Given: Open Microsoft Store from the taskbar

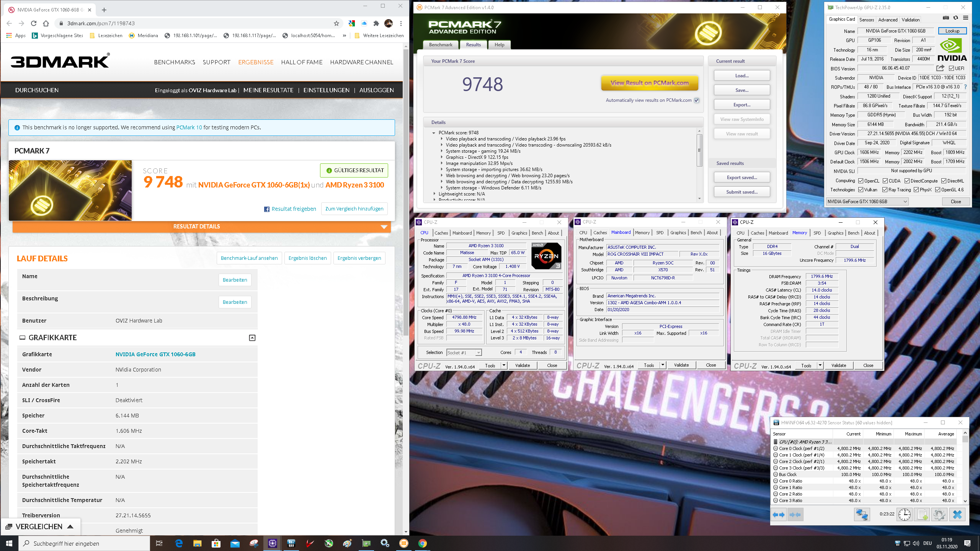Looking at the screenshot, I should coord(216,543).
